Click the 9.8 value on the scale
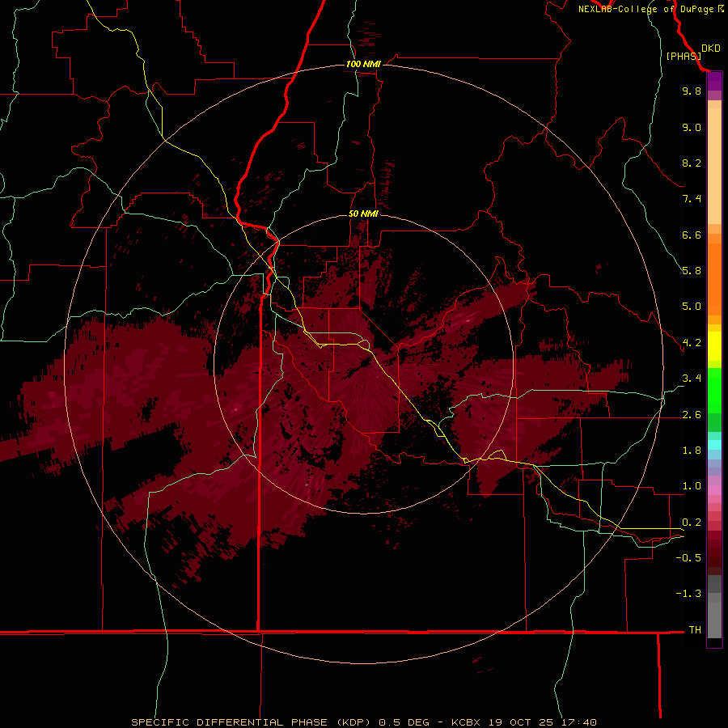 tap(692, 91)
